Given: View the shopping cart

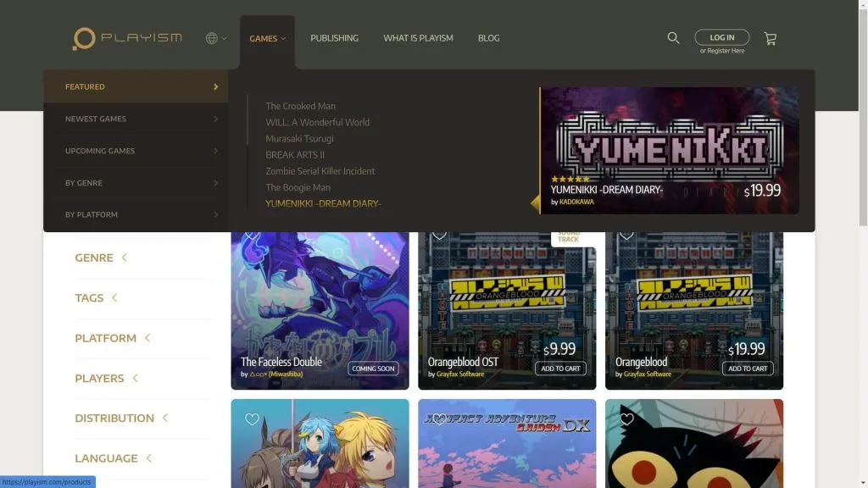Looking at the screenshot, I should pyautogui.click(x=770, y=38).
